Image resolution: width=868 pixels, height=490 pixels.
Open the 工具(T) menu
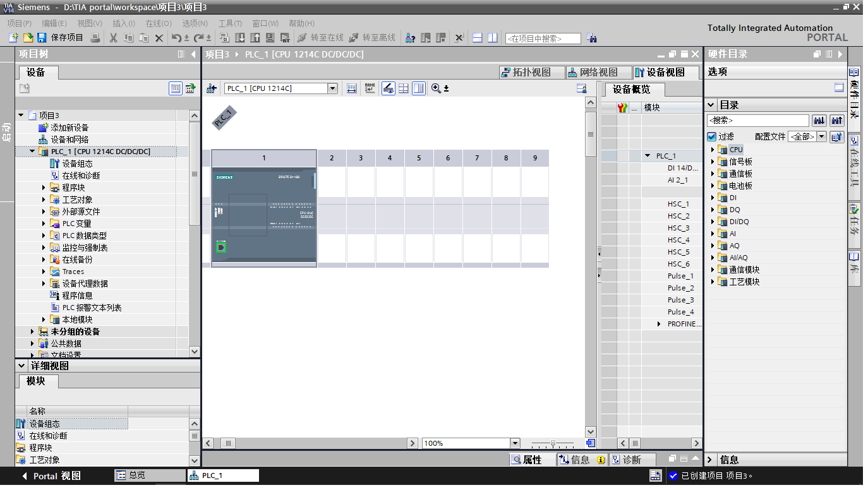[x=230, y=23]
